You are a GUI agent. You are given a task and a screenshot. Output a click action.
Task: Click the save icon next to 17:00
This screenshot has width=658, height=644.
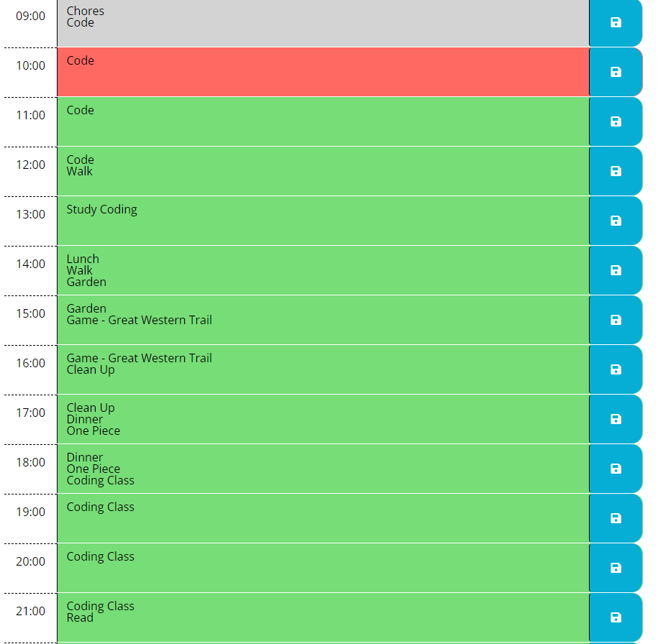[x=616, y=419]
